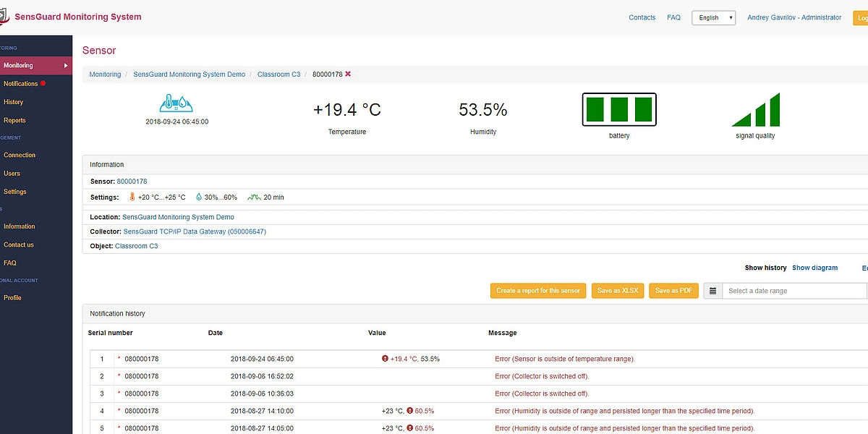Click 53.5% humidity reading
The width and height of the screenshot is (868, 434).
coord(483,110)
